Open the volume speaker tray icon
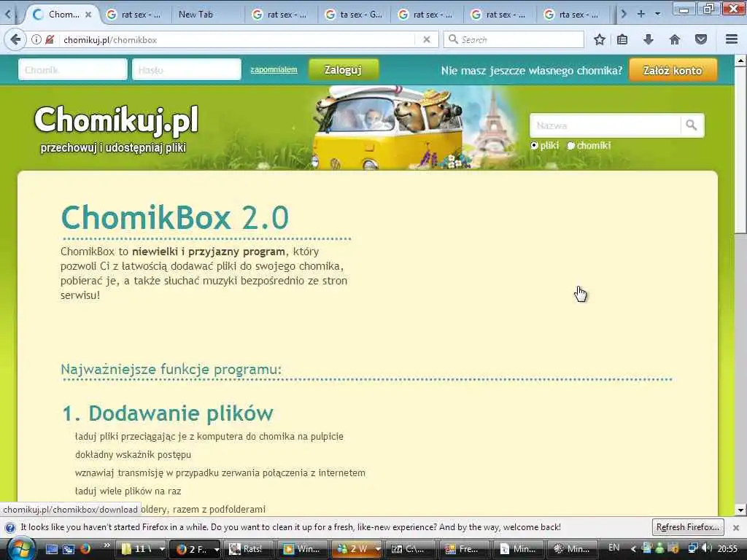747x560 pixels. coord(707,548)
